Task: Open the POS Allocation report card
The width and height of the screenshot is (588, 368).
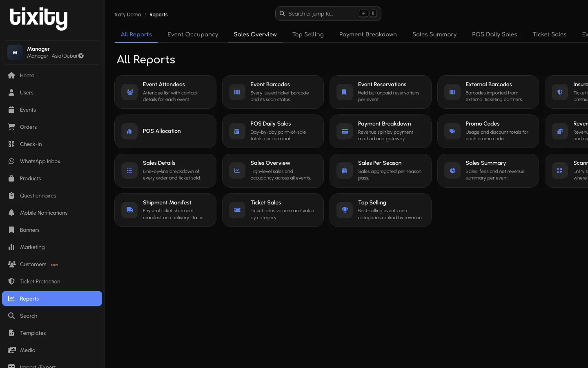Action: [165, 131]
